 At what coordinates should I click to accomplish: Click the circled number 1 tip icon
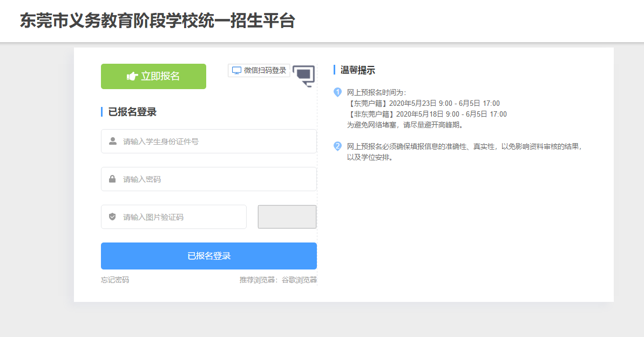click(336, 92)
